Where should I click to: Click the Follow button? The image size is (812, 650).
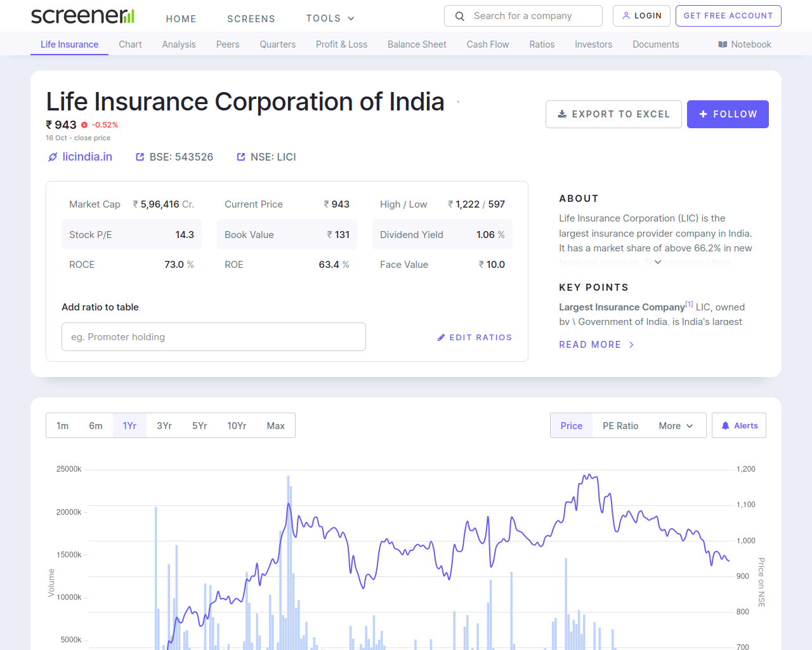[728, 114]
